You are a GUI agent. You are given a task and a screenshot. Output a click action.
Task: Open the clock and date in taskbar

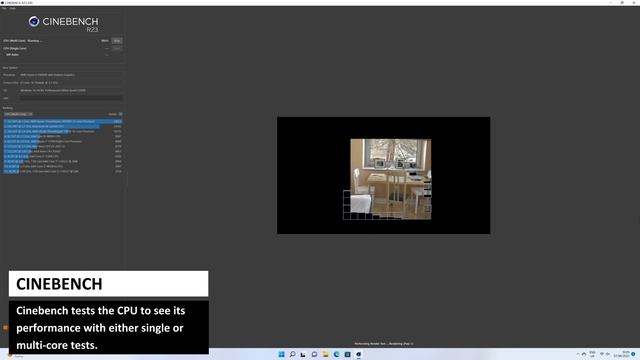coord(621,354)
